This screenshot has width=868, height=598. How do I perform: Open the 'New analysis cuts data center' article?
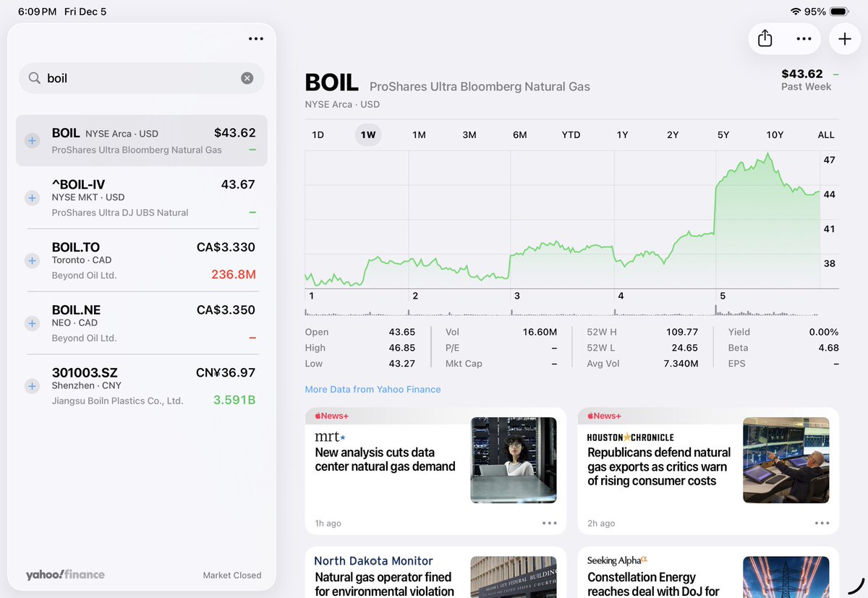click(435, 471)
